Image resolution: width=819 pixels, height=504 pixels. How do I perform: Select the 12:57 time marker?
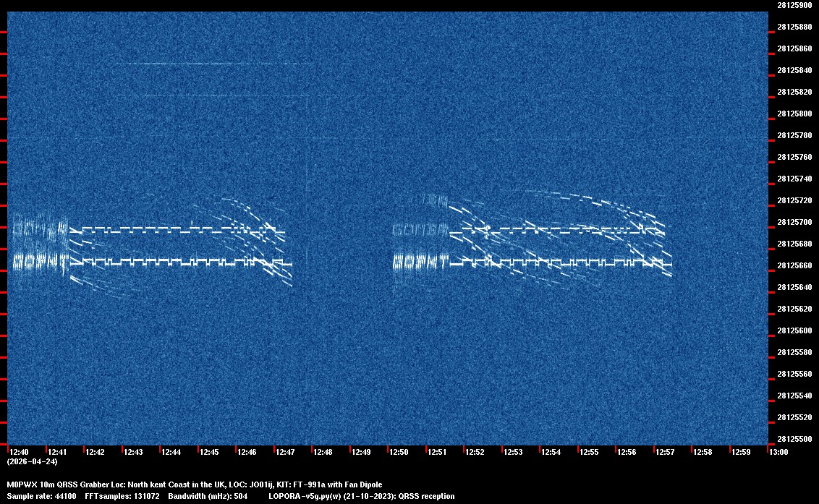click(x=664, y=452)
